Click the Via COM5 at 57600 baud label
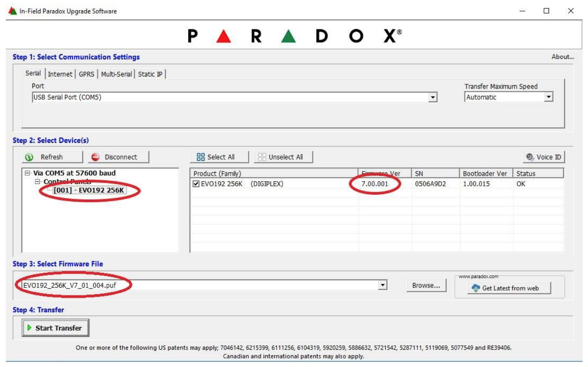 [74, 173]
